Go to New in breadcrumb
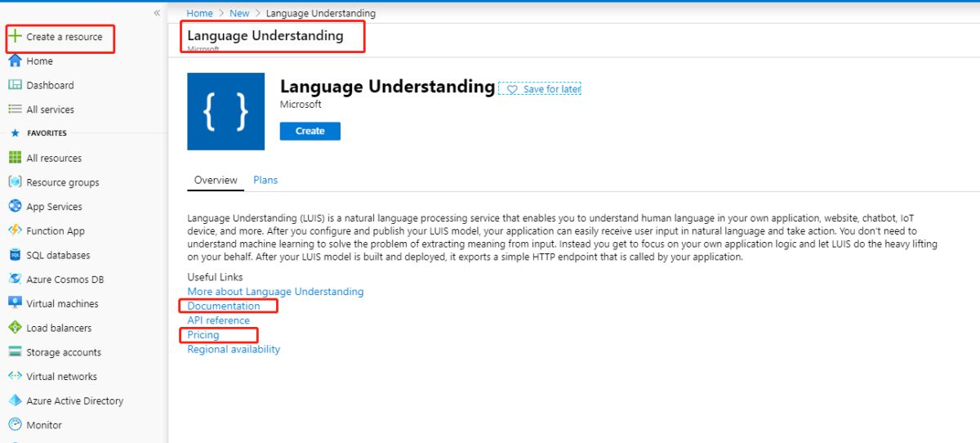980x443 pixels. pyautogui.click(x=239, y=13)
